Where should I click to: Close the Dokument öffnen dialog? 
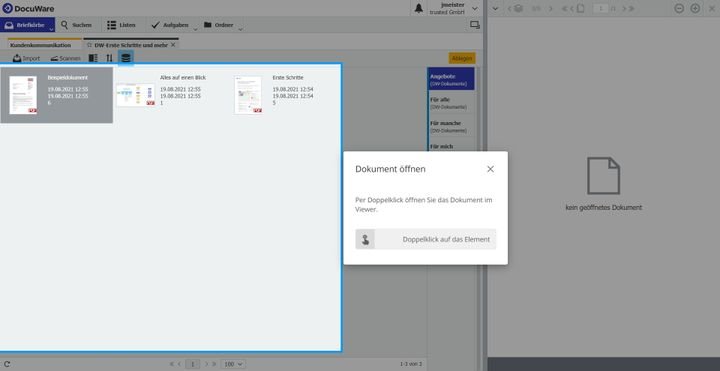coord(490,169)
